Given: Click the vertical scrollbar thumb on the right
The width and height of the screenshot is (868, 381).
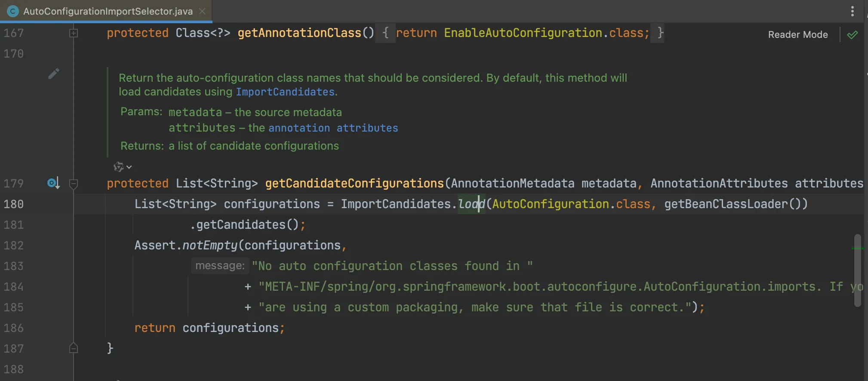Looking at the screenshot, I should pos(857,270).
